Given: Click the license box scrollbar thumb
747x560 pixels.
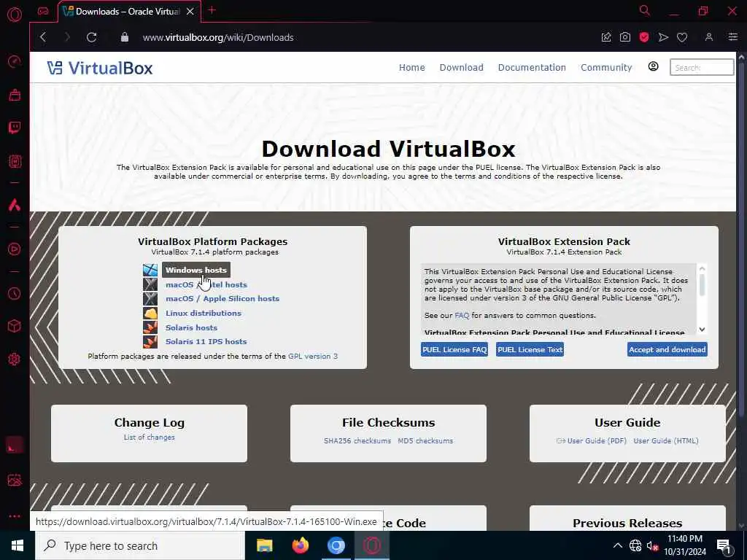Looking at the screenshot, I should point(702,285).
